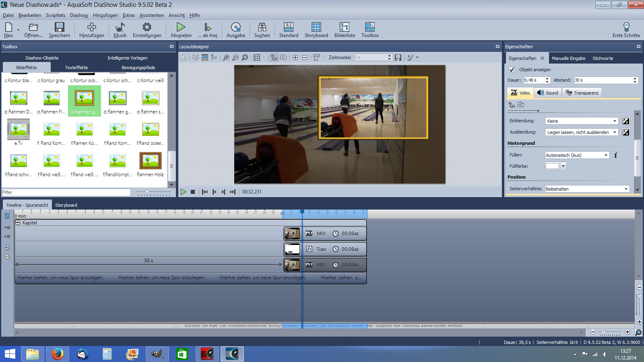Open Einstellungen from the toolbar
The width and height of the screenshot is (644, 362).
[147, 27]
